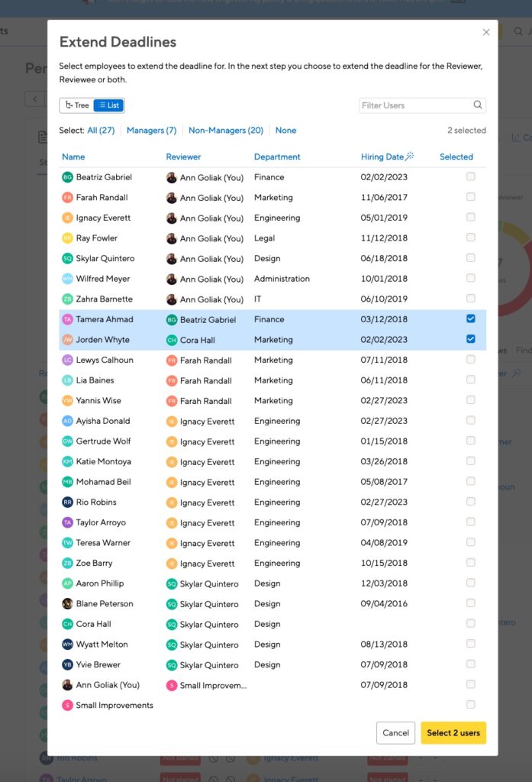
Task: Sort by Name column header
Action: [73, 157]
